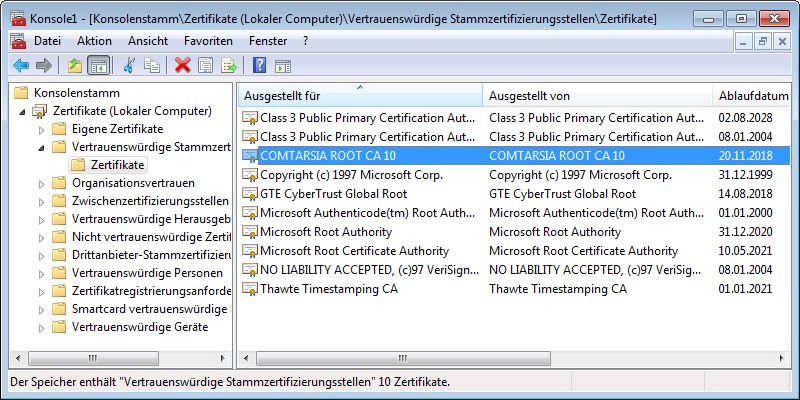Click right arrow of certificate list scrollbar

(x=782, y=358)
